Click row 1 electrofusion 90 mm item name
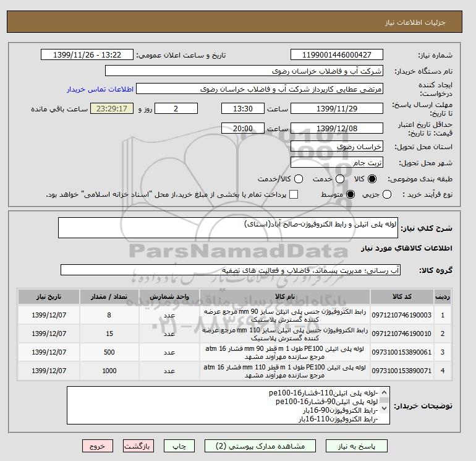476x461 pixels. point(285,316)
